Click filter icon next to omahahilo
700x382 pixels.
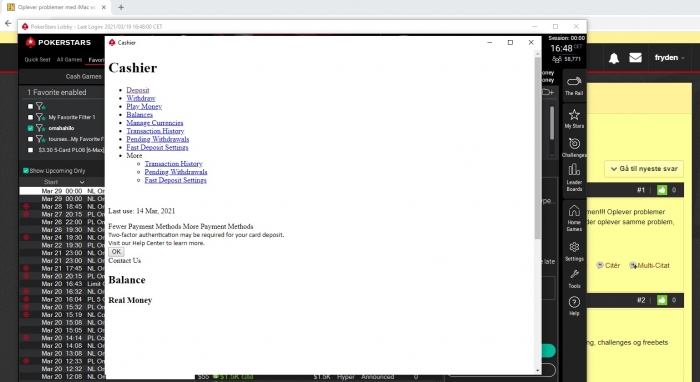pyautogui.click(x=41, y=128)
